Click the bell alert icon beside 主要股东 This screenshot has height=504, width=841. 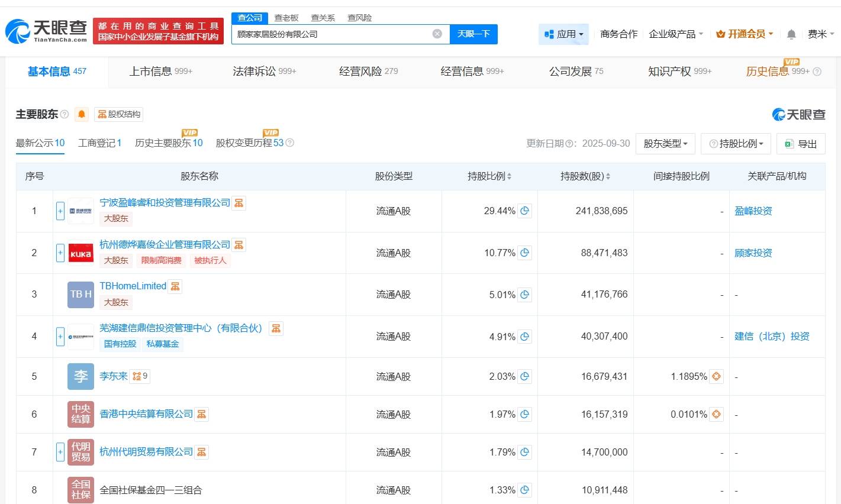(82, 114)
